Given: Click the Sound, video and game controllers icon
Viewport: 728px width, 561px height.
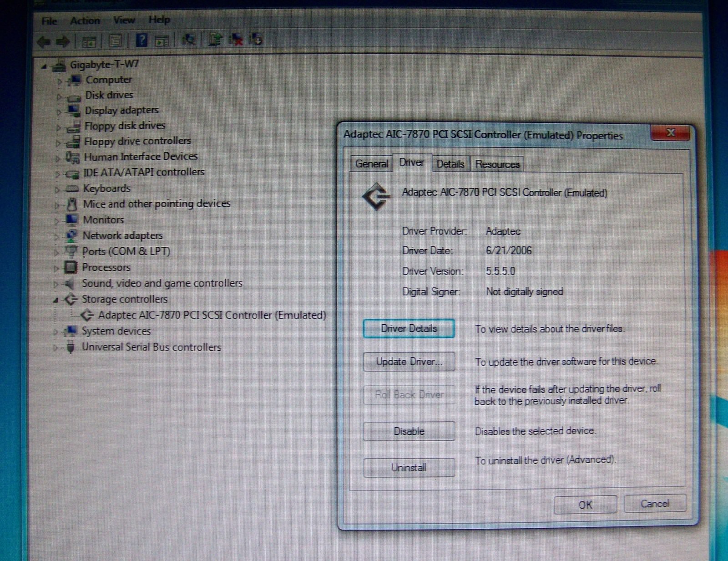Looking at the screenshot, I should point(69,284).
